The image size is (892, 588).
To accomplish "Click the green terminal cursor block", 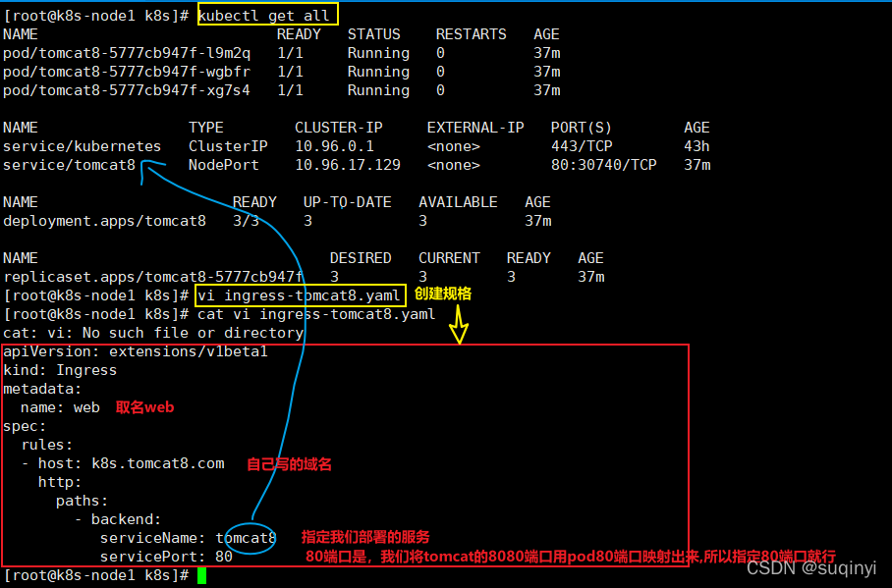I will click(x=202, y=575).
